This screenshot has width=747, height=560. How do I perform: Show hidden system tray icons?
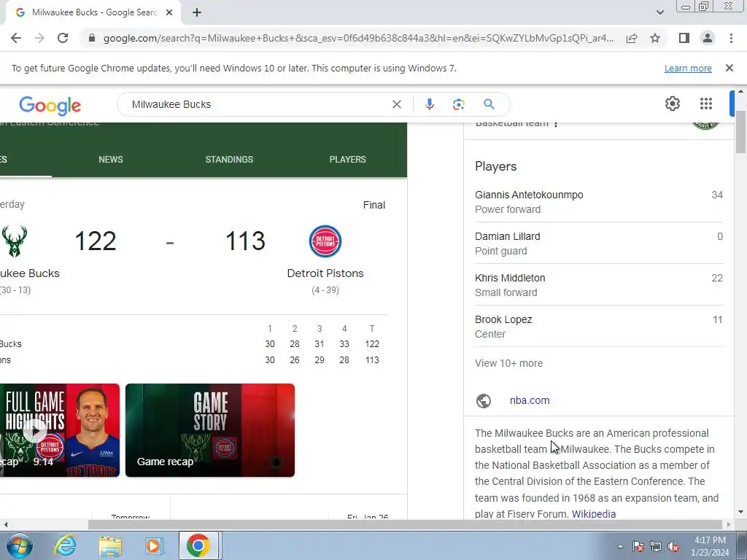click(x=620, y=546)
